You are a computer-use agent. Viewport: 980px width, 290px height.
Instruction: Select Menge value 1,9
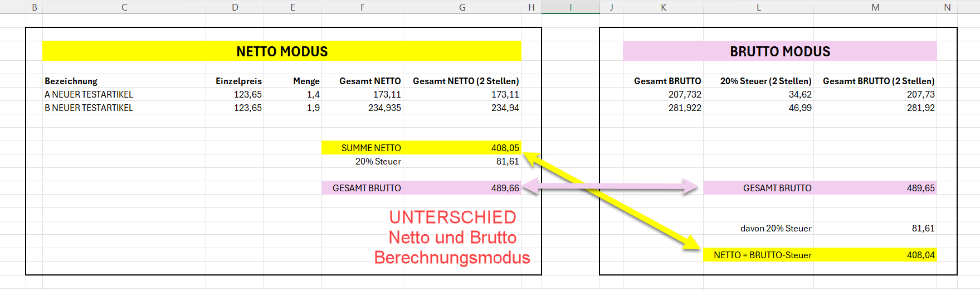[292, 108]
